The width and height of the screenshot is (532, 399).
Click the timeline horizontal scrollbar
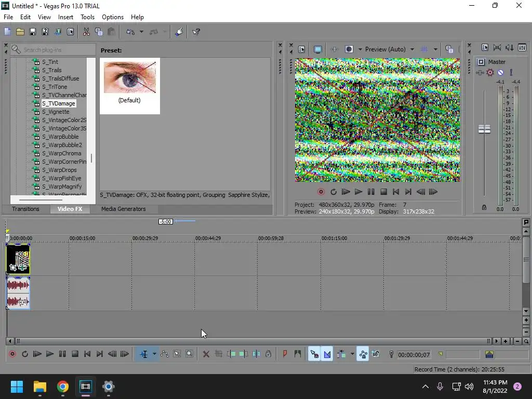(x=253, y=341)
